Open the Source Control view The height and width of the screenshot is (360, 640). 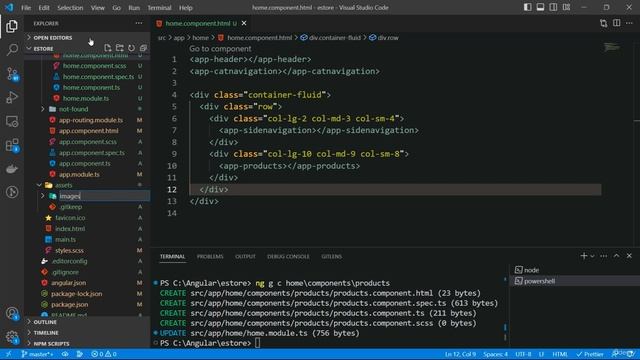pos(12,74)
